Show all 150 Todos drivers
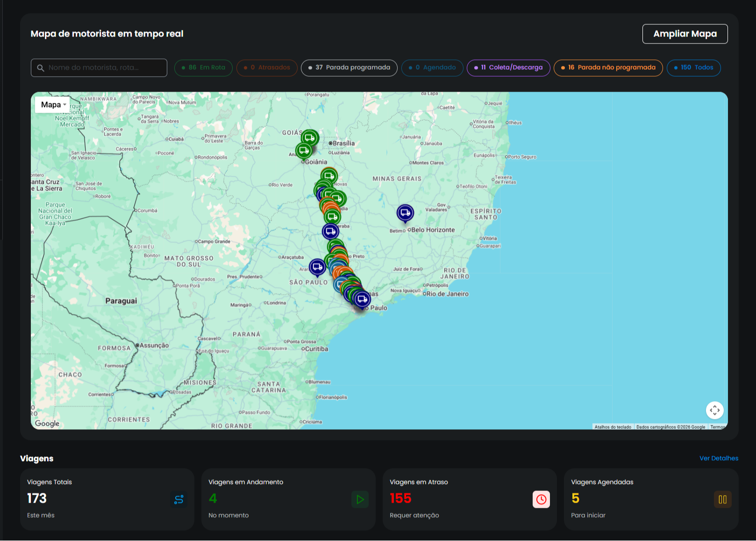 point(693,68)
